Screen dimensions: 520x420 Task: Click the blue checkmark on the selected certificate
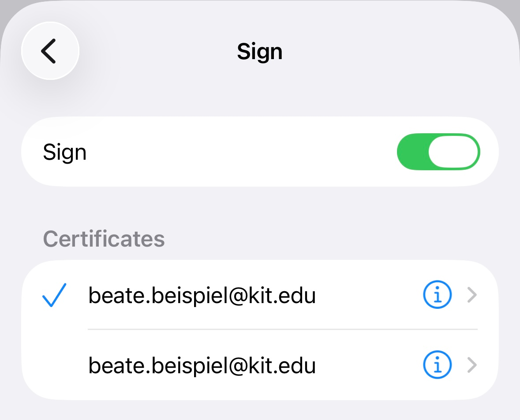point(54,295)
